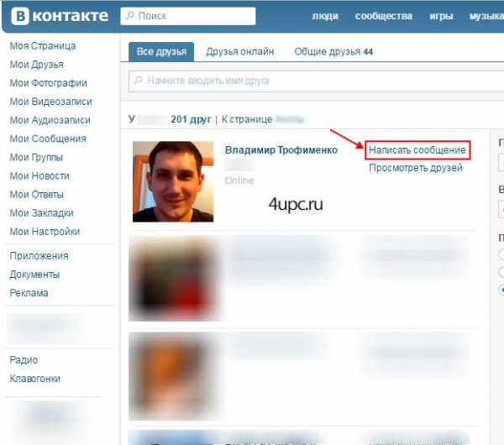Switch to Друзья онлайн tab
The height and width of the screenshot is (445, 504).
[x=239, y=52]
